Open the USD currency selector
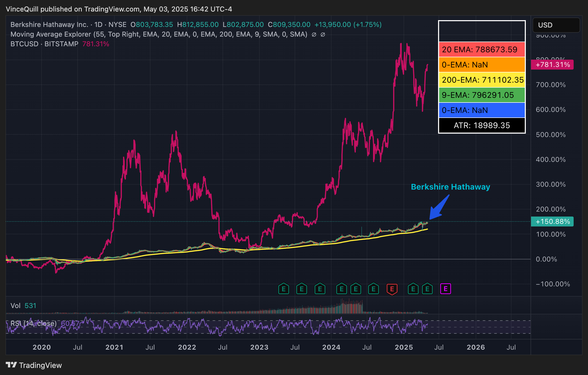 point(556,25)
